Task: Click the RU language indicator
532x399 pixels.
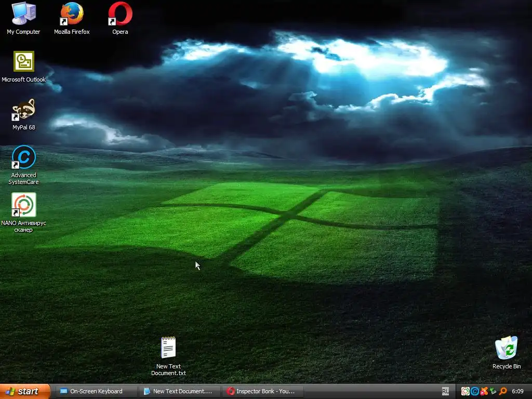Action: click(445, 392)
